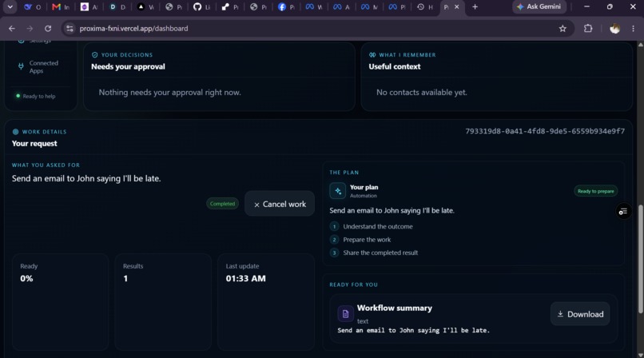Switch to the Facebook tab
The height and width of the screenshot is (358, 644).
[286, 7]
